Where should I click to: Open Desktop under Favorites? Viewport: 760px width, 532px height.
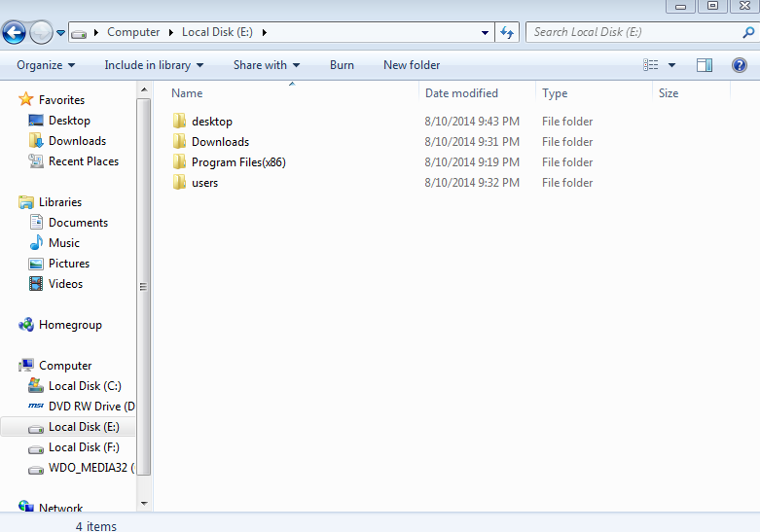click(x=69, y=121)
